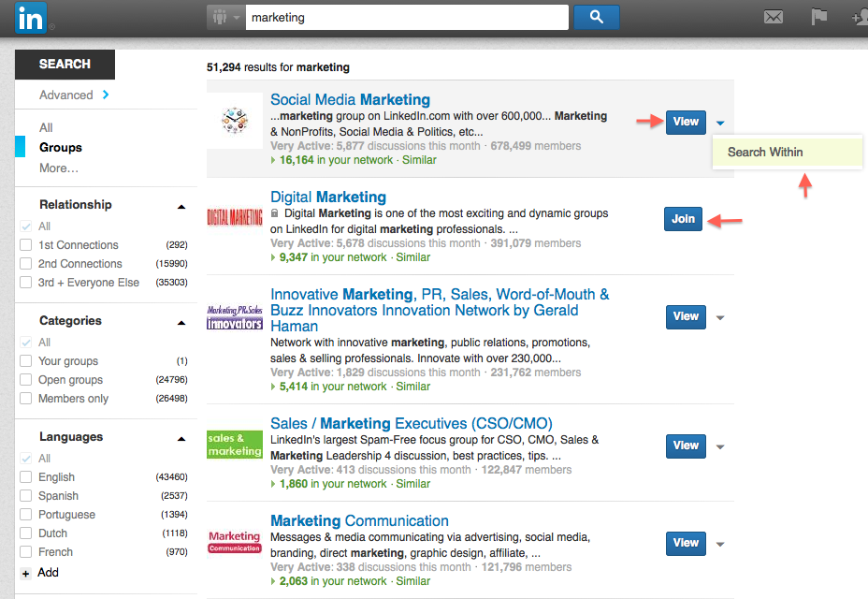Screen dimensions: 868x599
Task: Check the Categories All checkbox
Action: pyautogui.click(x=25, y=342)
